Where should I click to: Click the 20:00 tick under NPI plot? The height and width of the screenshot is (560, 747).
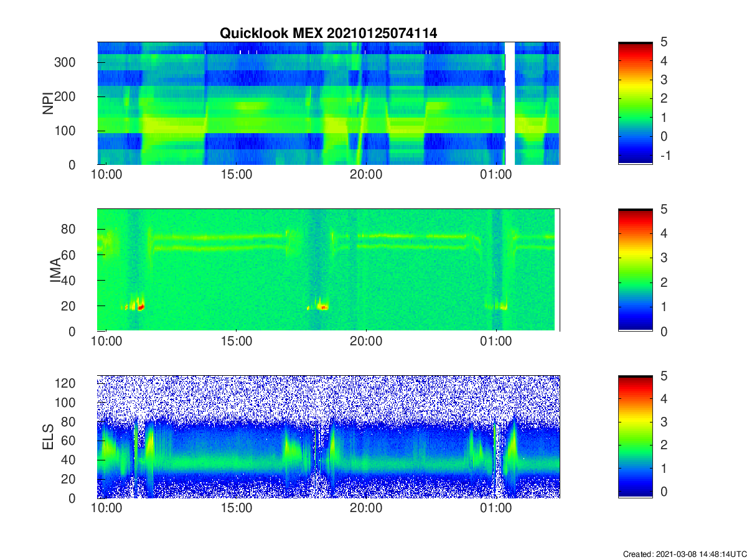365,175
